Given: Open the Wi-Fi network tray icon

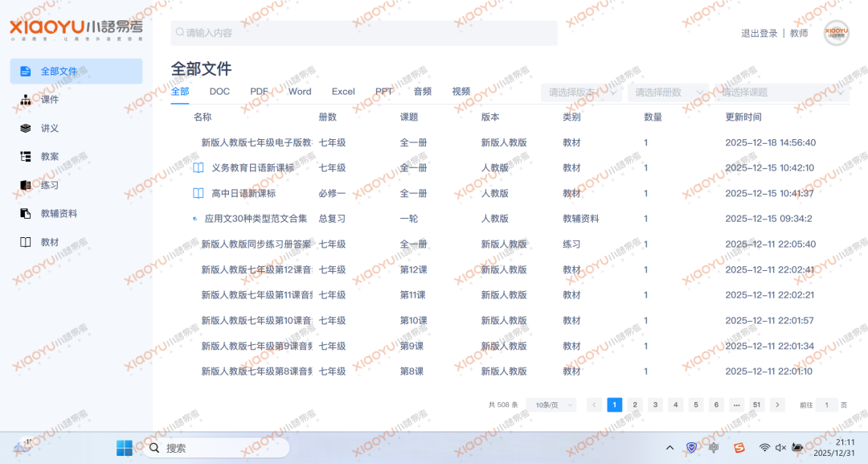Looking at the screenshot, I should point(764,447).
